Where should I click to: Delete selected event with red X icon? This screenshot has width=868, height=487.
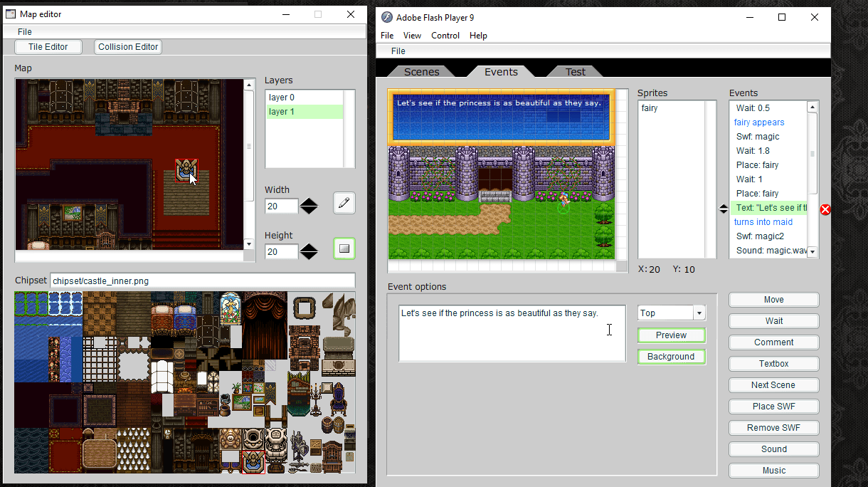pyautogui.click(x=825, y=209)
